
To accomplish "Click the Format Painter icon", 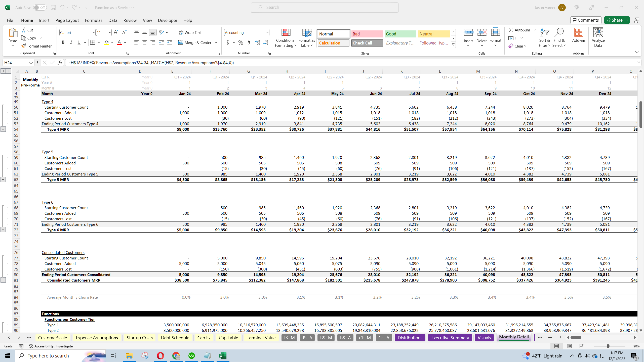I will tap(24, 46).
